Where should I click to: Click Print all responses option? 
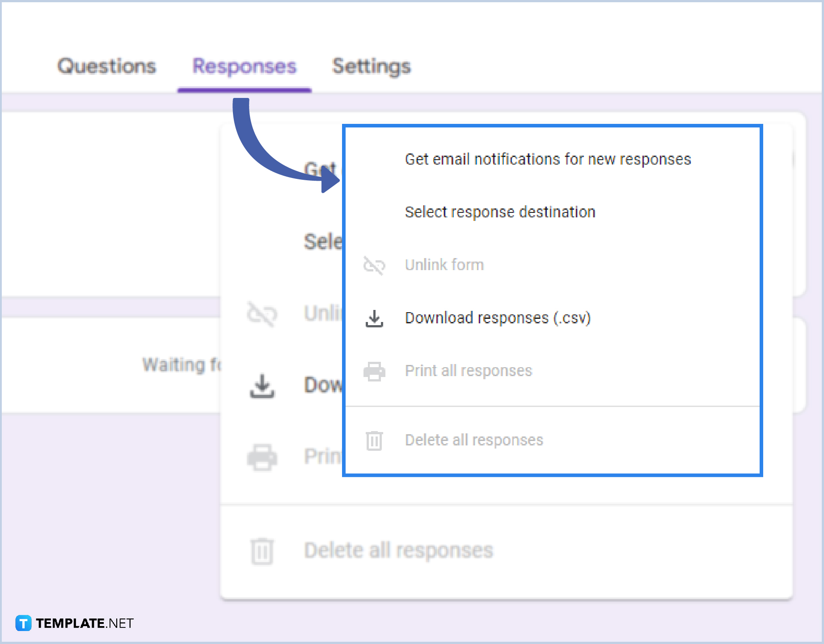[x=468, y=371]
